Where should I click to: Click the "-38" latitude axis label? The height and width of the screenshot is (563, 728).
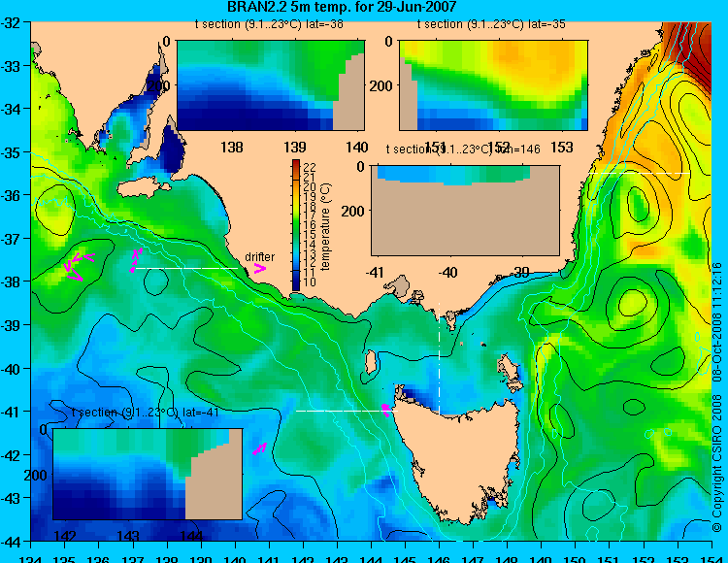11,281
